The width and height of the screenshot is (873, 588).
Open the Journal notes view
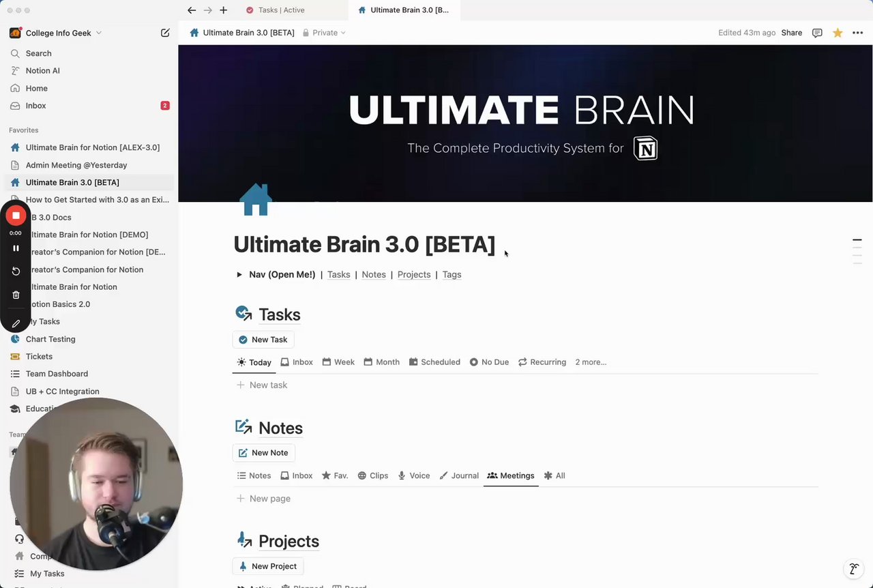(459, 475)
